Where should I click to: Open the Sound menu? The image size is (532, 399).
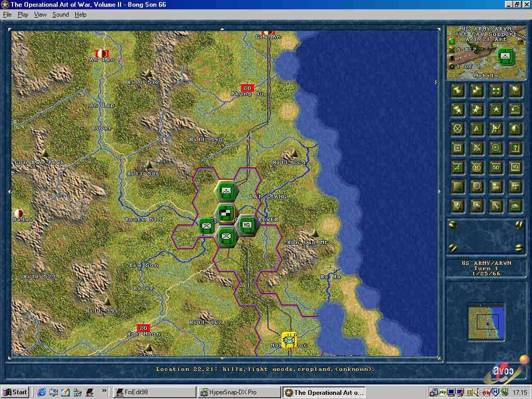(60, 15)
